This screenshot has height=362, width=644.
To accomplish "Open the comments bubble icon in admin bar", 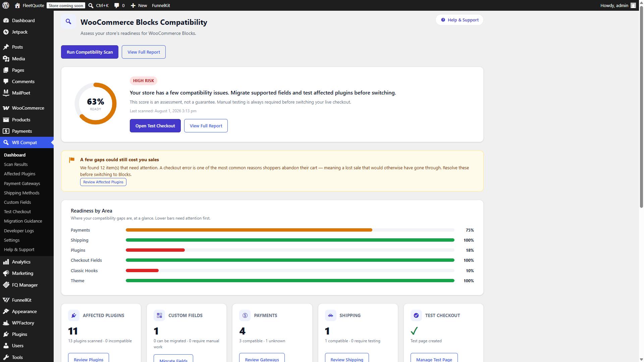I will pos(116,5).
